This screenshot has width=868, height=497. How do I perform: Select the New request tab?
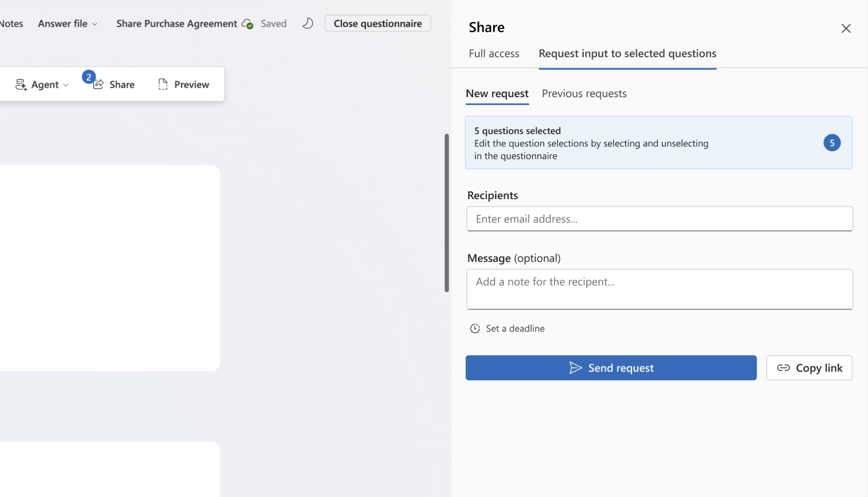pyautogui.click(x=497, y=94)
